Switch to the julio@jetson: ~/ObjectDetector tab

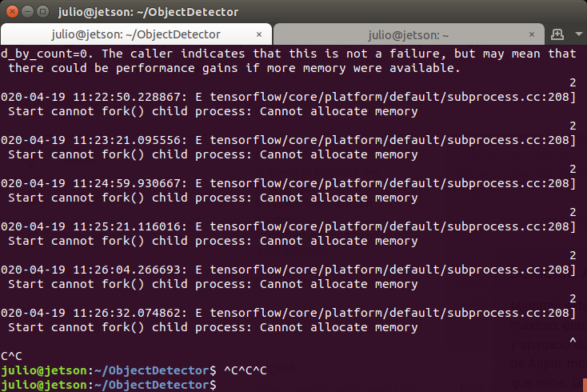click(136, 34)
